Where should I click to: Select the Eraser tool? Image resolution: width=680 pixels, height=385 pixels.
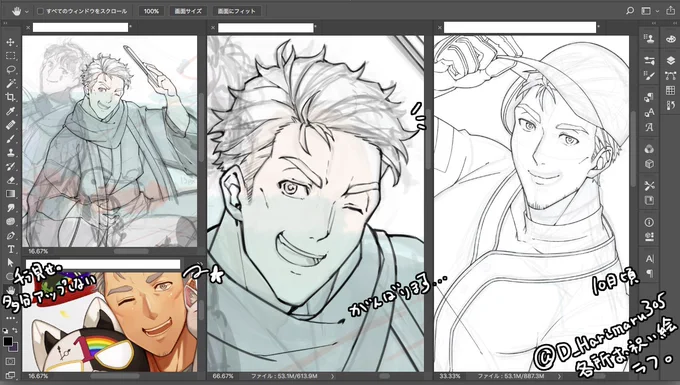coord(10,180)
